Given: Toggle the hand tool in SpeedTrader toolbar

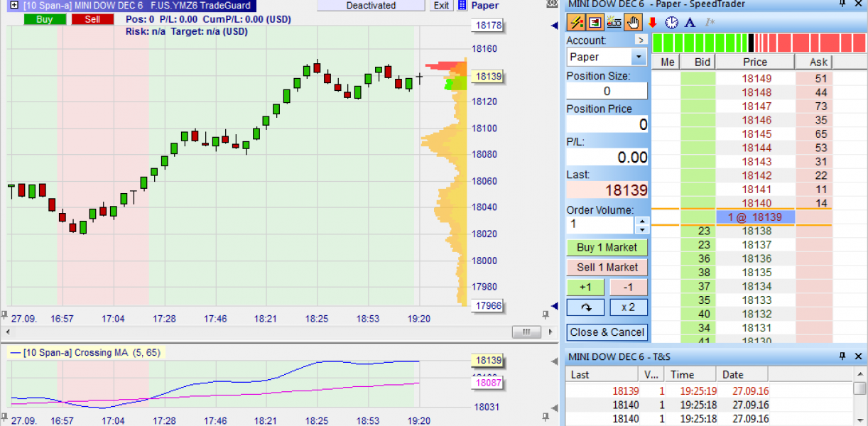Looking at the screenshot, I should pos(632,23).
